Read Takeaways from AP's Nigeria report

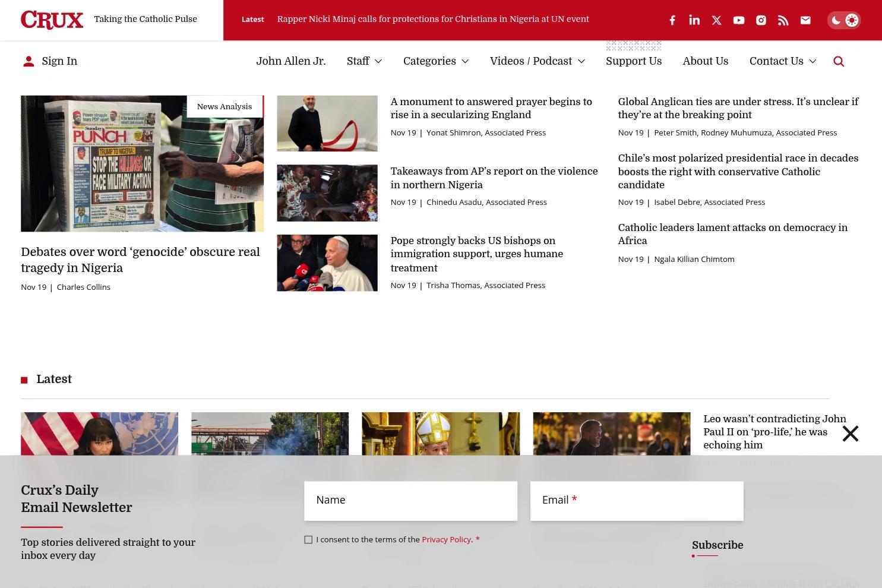(x=494, y=178)
